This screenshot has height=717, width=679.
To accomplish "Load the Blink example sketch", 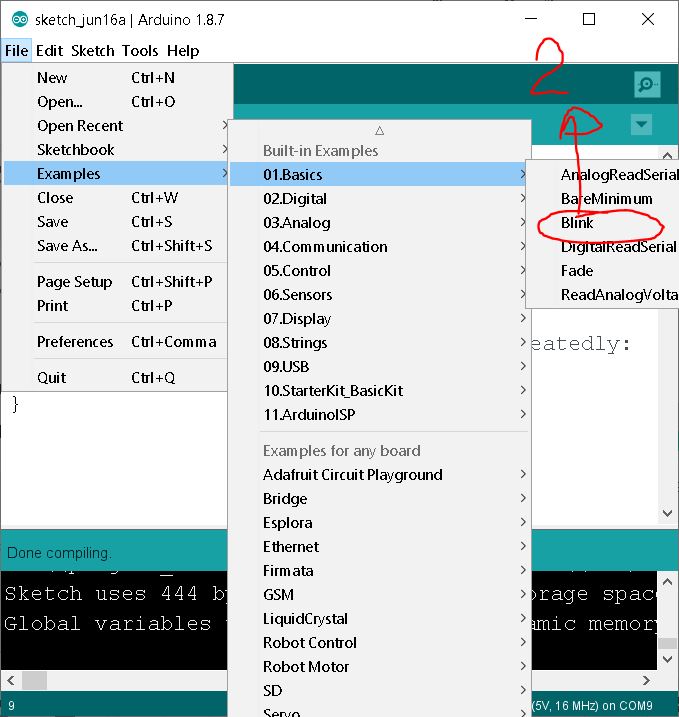I will point(603,223).
